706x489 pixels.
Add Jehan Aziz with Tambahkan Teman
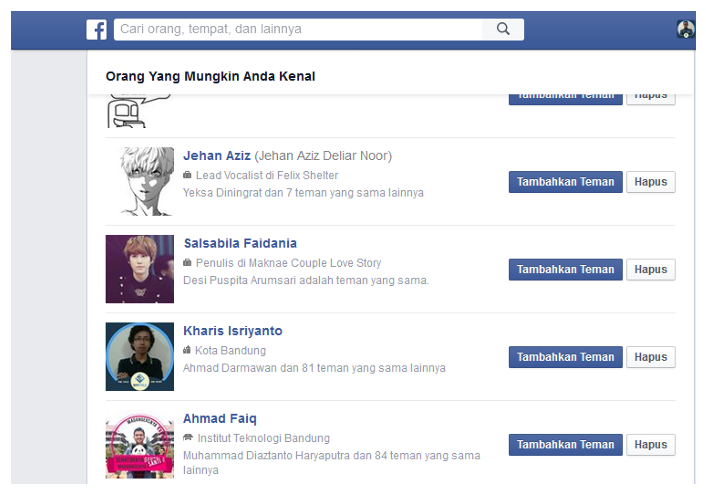[x=565, y=182]
